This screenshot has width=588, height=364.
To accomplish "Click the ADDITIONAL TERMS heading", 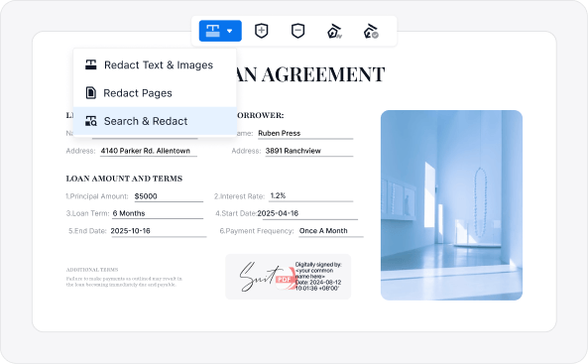I will point(92,270).
